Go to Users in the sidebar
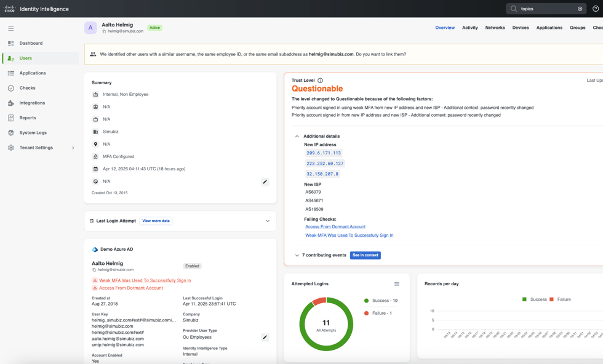The width and height of the screenshot is (603, 364). pos(25,58)
